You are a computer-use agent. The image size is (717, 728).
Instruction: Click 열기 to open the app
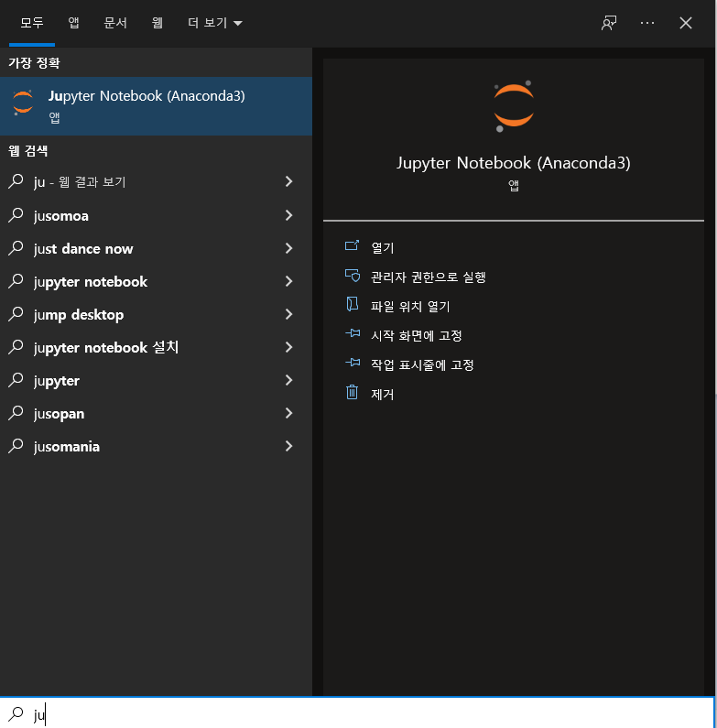coord(382,248)
